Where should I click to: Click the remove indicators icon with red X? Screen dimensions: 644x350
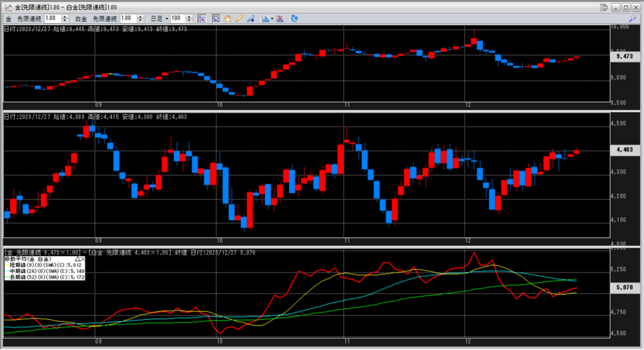[280, 19]
